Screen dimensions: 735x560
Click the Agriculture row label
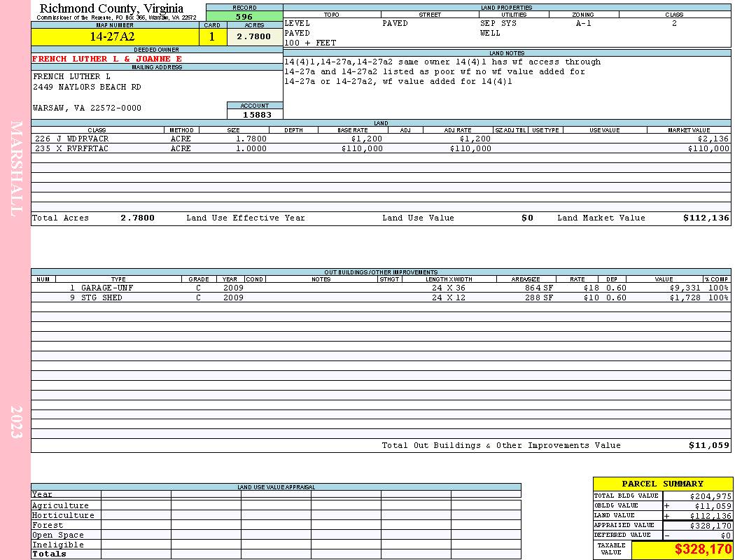click(x=60, y=505)
